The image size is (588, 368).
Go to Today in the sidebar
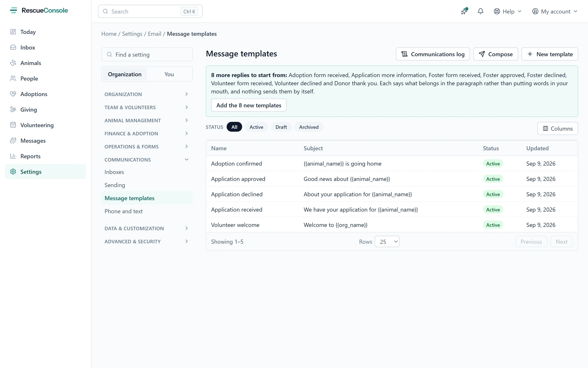[x=46, y=32]
